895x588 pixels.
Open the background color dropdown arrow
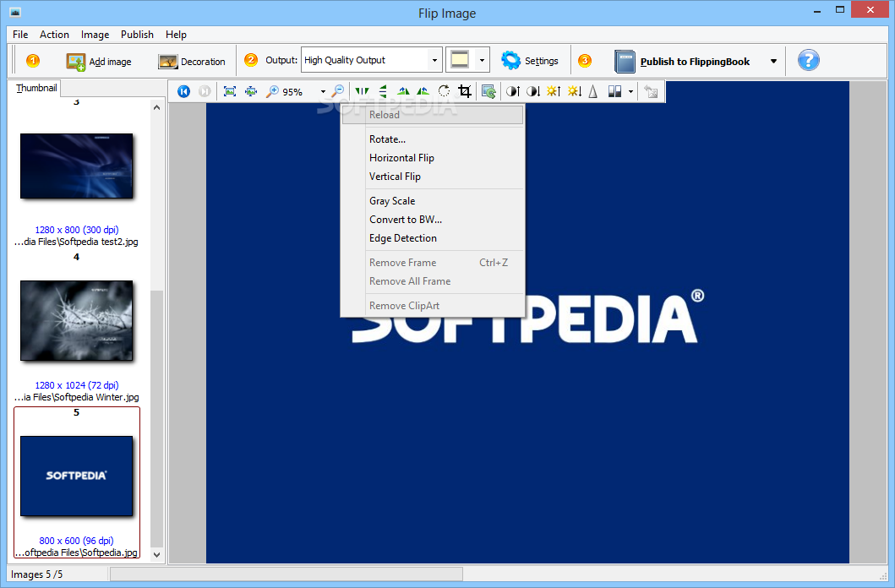click(482, 60)
